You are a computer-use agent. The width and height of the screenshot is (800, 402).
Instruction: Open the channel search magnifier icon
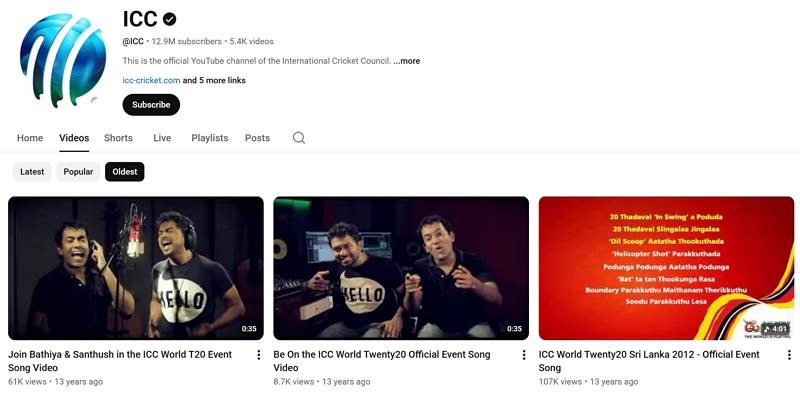click(x=299, y=138)
